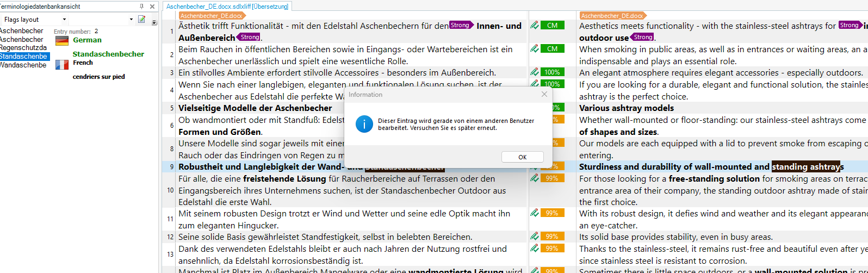
Task: Click the status pencil icon of segment 10
Action: click(x=535, y=178)
